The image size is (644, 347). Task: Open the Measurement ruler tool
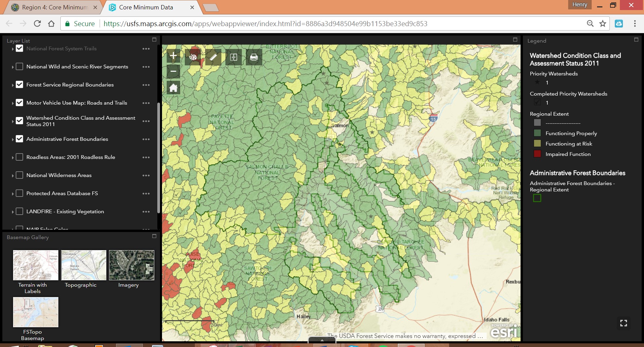213,57
